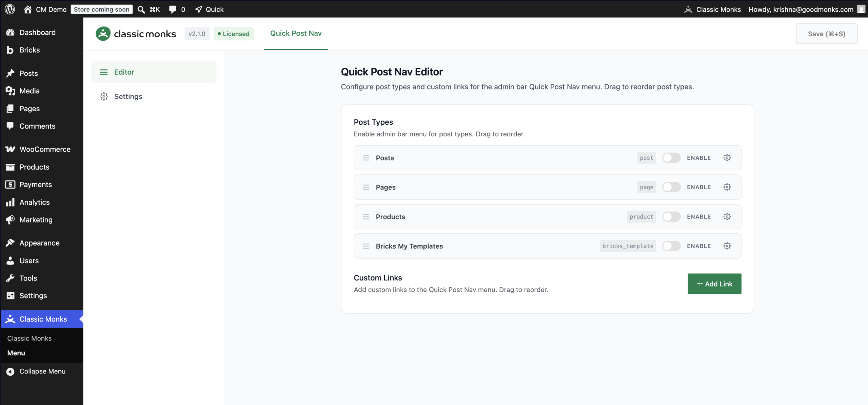
Task: Click the user avatar in top right
Action: 861,9
